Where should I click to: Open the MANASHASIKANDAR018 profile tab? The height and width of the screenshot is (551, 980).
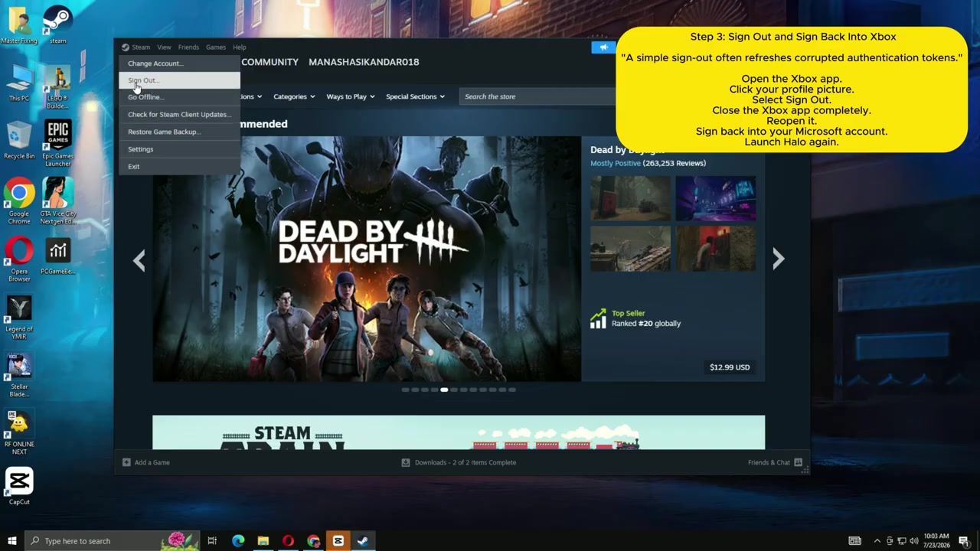pos(364,62)
